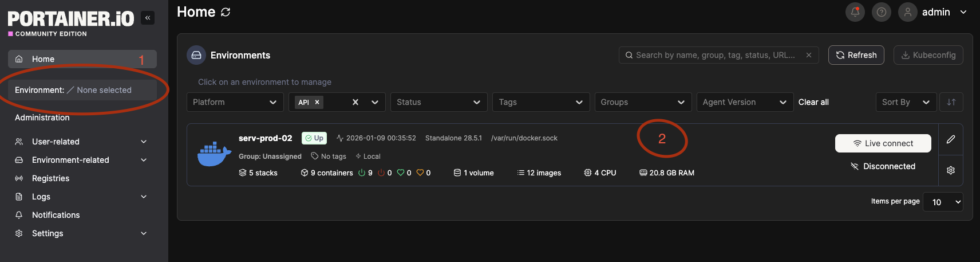Change items per page dropdown
This screenshot has width=980, height=262.
tap(943, 202)
